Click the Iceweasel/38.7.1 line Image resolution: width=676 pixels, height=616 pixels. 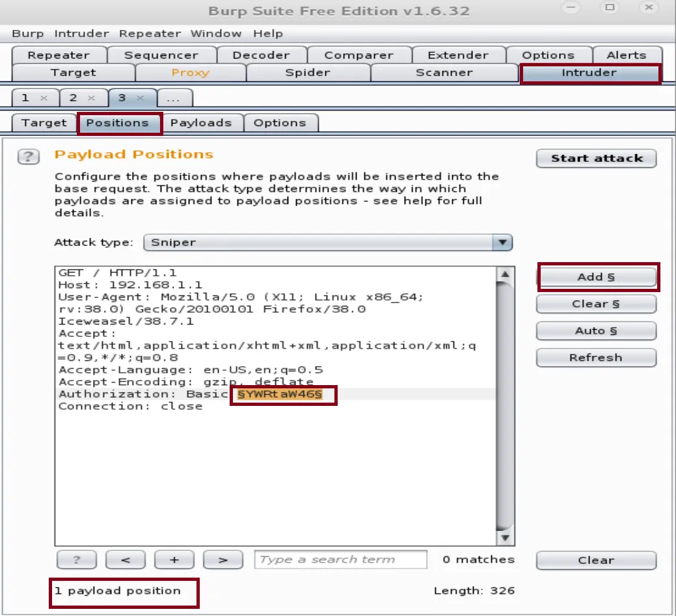126,321
